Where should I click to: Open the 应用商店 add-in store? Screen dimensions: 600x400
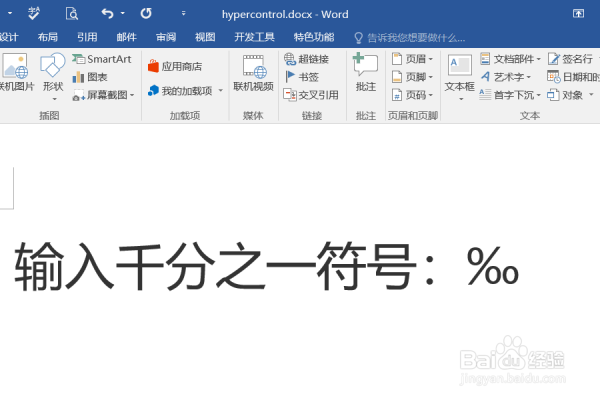(175, 67)
